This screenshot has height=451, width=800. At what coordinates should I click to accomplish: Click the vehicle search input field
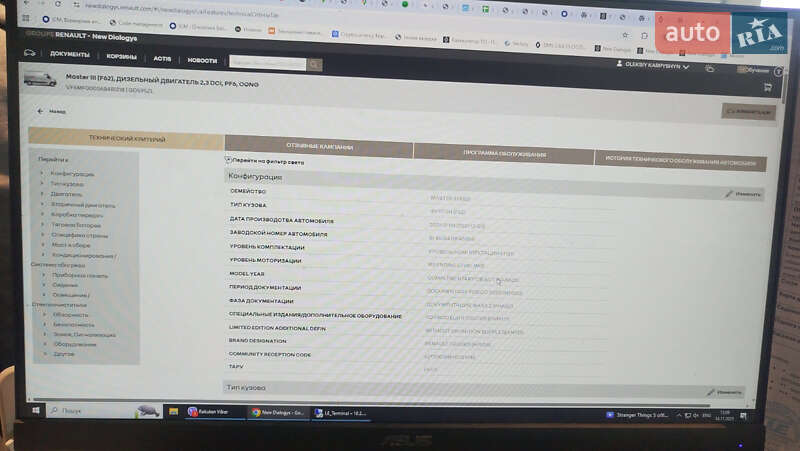[268, 63]
